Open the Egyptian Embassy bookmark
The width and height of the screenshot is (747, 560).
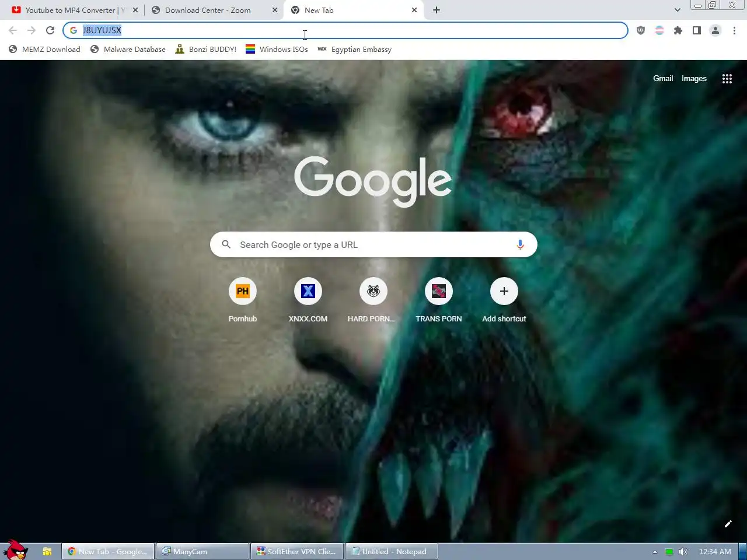pyautogui.click(x=354, y=50)
